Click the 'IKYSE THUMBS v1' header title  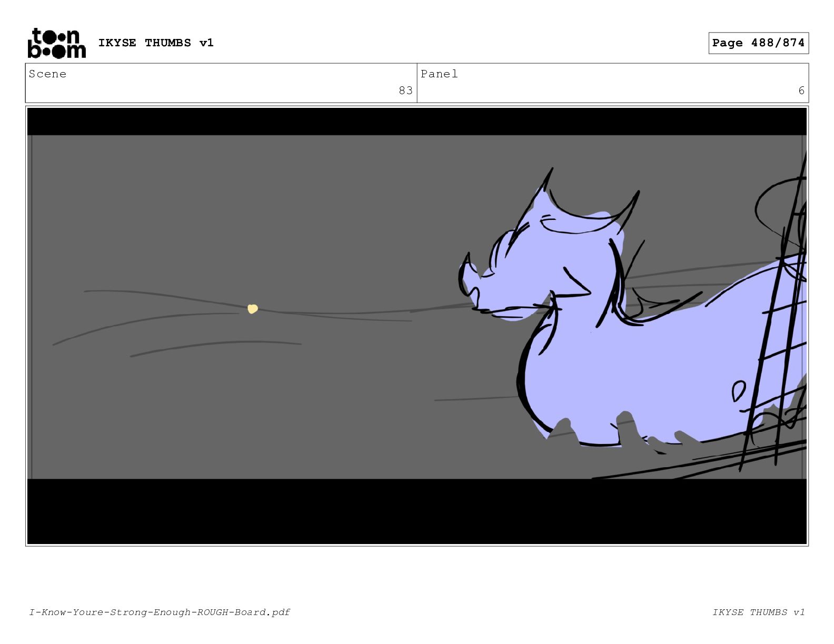(x=156, y=43)
